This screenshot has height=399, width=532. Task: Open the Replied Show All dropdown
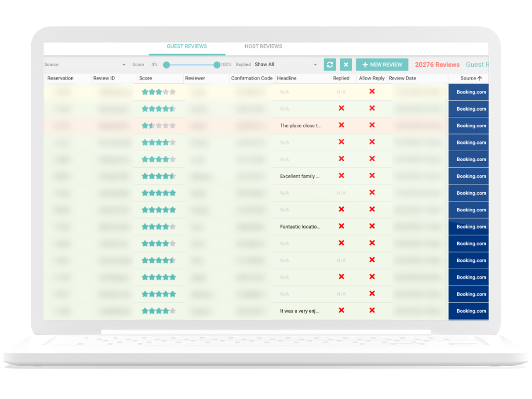(x=286, y=64)
